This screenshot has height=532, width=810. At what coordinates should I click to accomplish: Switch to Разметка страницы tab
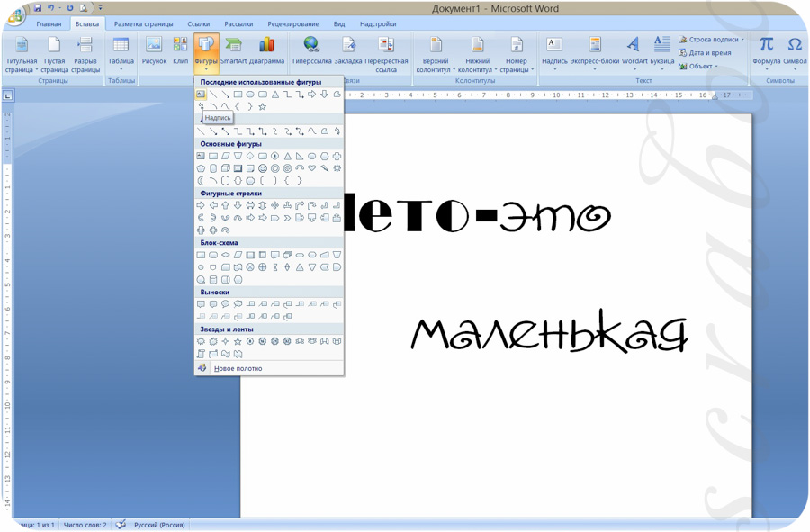(144, 23)
